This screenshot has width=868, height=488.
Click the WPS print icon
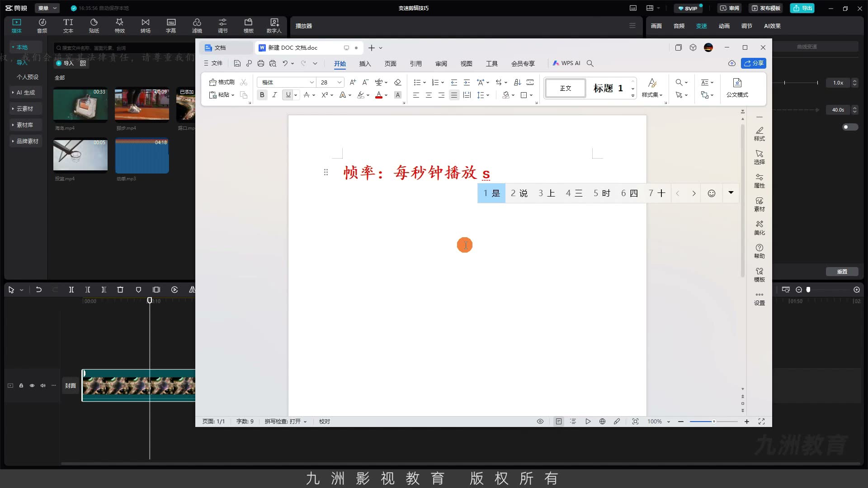[x=261, y=63]
